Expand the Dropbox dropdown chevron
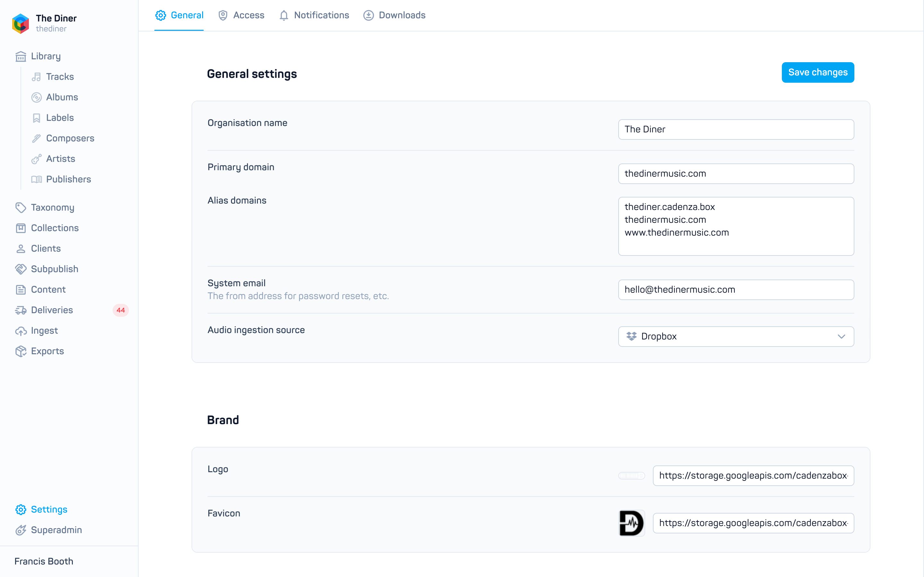Viewport: 924px width, 577px height. click(841, 337)
